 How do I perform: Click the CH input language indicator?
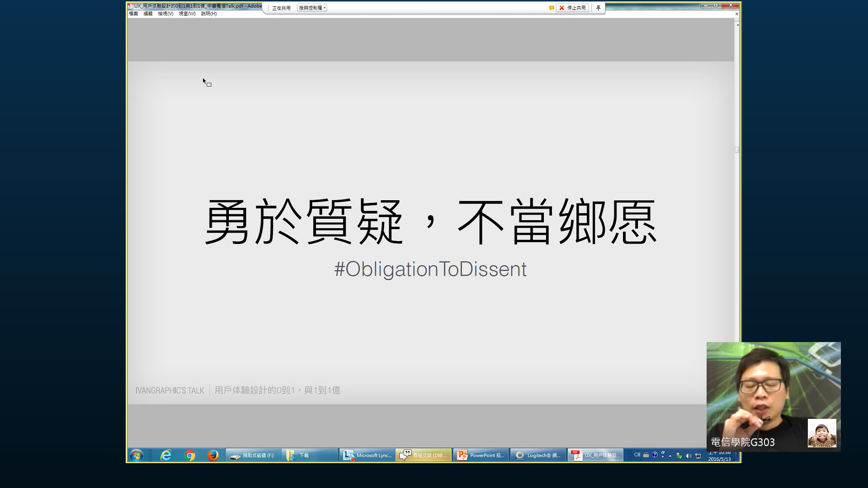click(637, 455)
